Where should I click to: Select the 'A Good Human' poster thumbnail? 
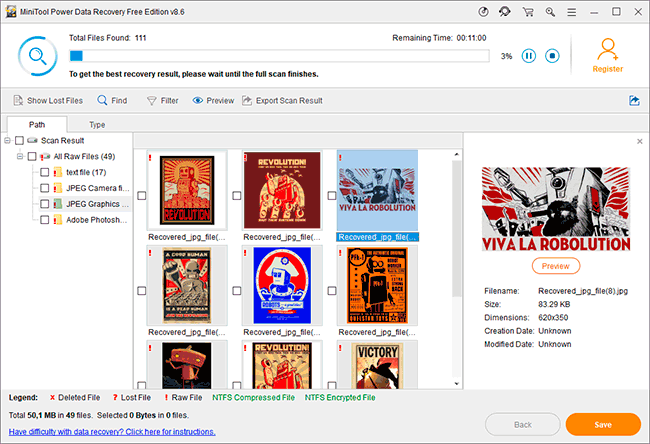tap(187, 285)
